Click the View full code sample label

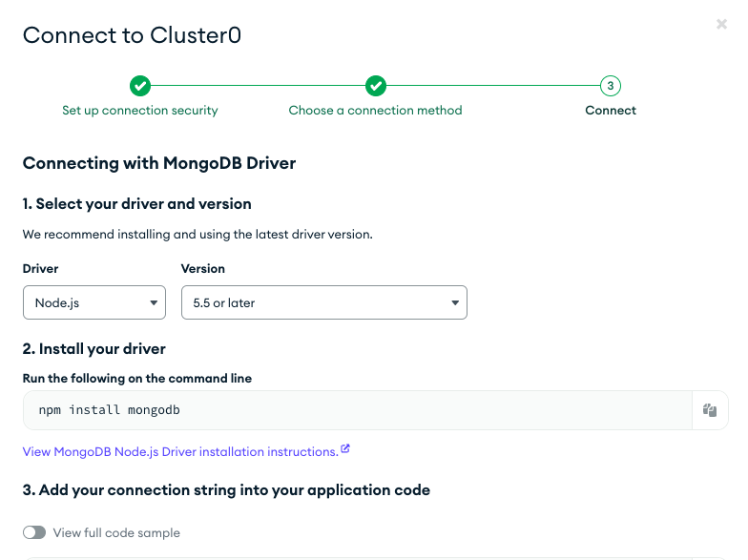coord(116,532)
